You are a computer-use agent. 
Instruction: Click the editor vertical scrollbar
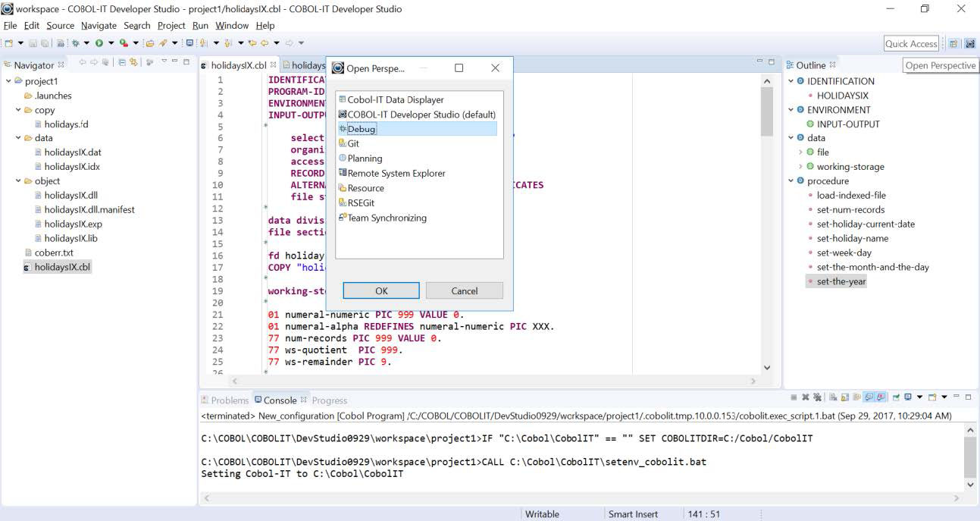(x=766, y=228)
